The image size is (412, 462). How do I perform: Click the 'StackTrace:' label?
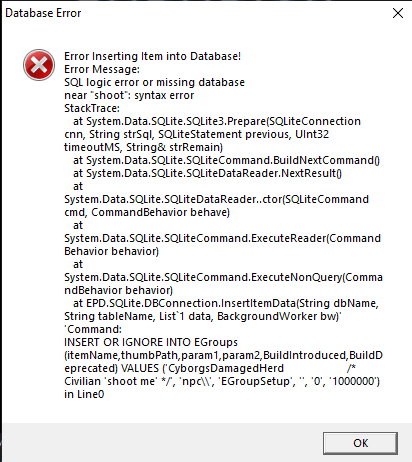point(92,108)
